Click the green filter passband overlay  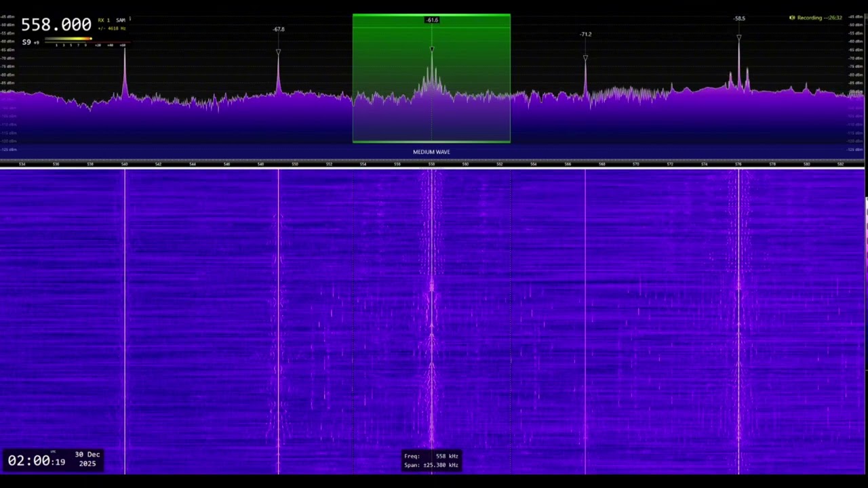click(431, 79)
